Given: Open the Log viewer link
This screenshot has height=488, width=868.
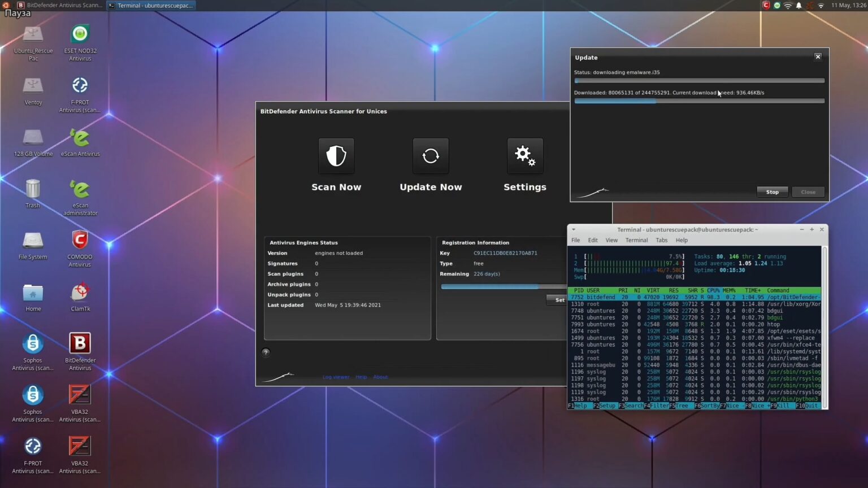Looking at the screenshot, I should point(336,377).
